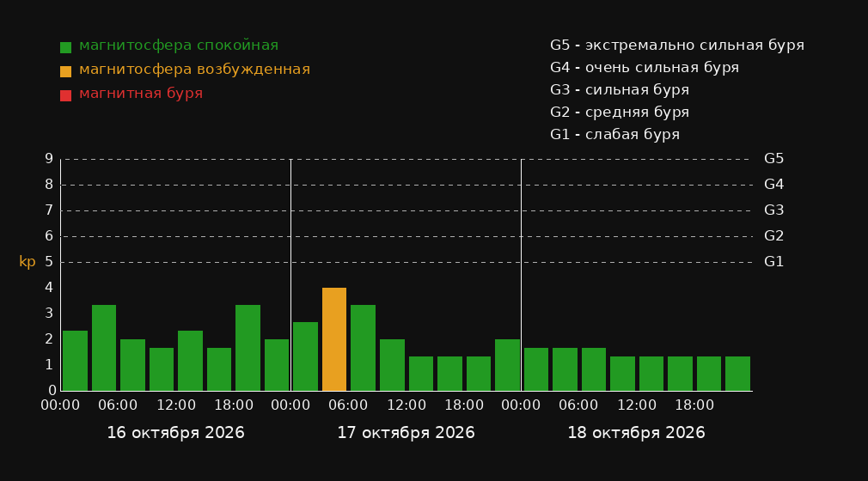Click the 'магнитосфера спокойная' legend label

pyautogui.click(x=179, y=46)
